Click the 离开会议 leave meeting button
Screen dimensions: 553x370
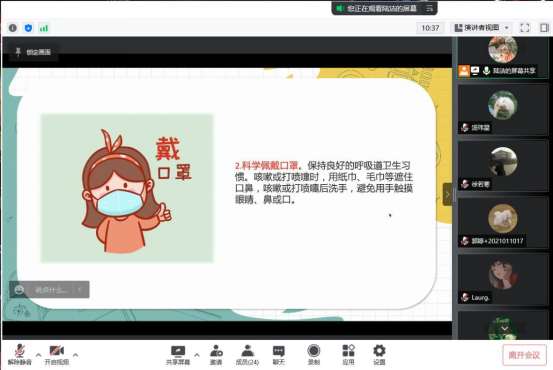coord(524,355)
